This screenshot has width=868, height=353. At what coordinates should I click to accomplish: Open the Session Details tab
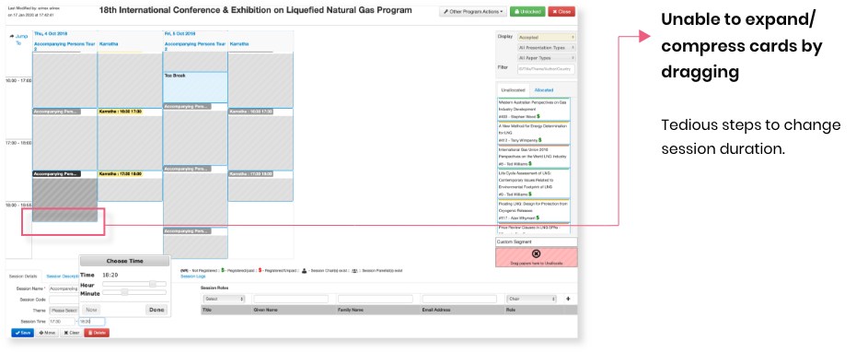[x=24, y=276]
